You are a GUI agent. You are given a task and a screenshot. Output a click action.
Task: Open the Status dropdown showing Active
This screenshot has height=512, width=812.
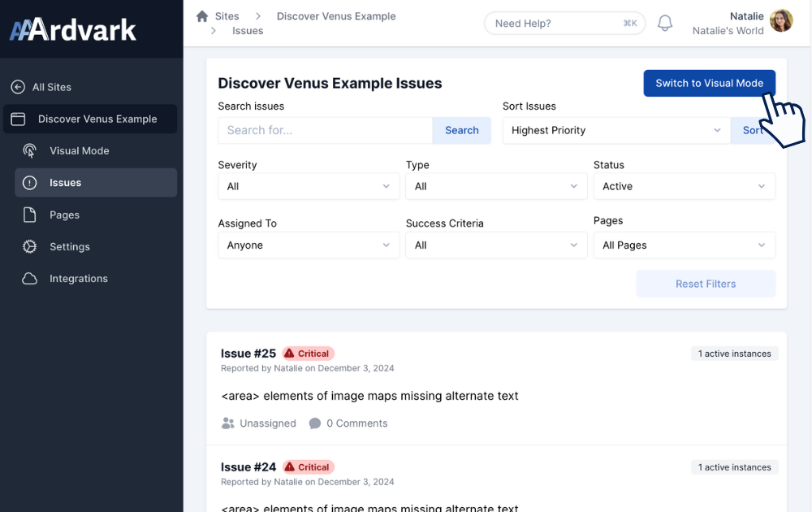684,186
